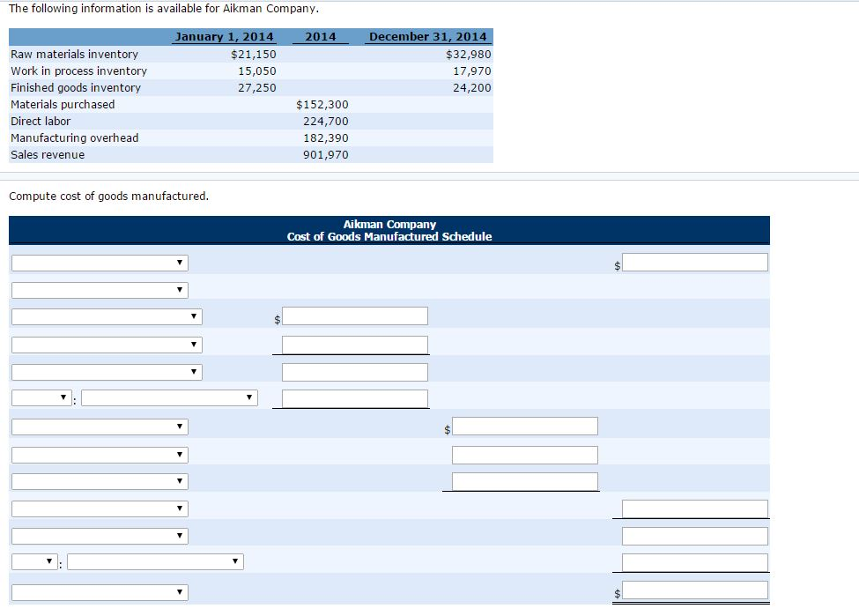Open the fifth-row dropdown of the schedule
Screen dimensions: 859x616
(107, 372)
